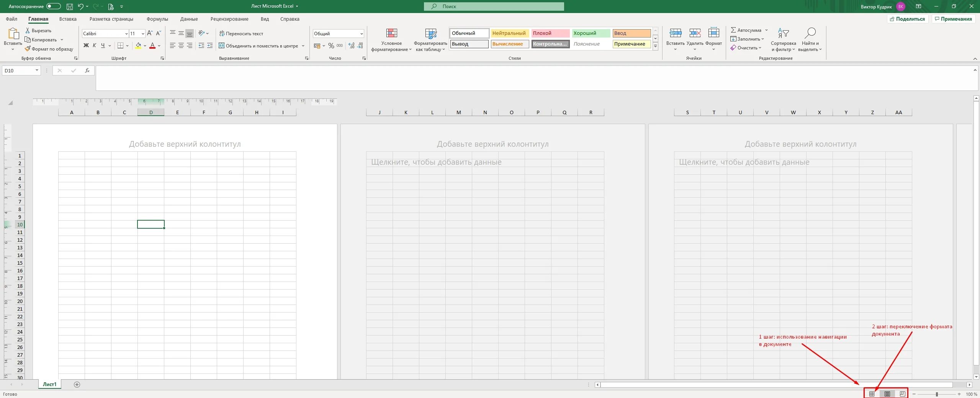This screenshot has width=980, height=398.
Task: Open the Формат cells menu
Action: 713,39
